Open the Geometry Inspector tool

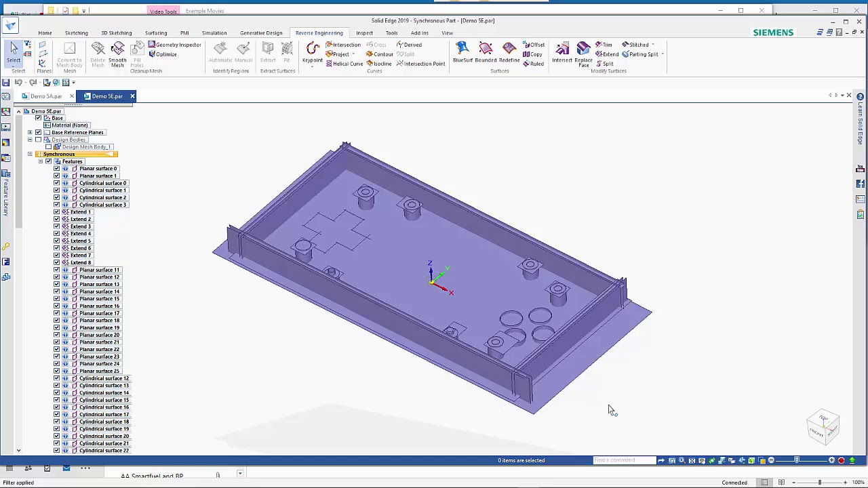pos(174,45)
